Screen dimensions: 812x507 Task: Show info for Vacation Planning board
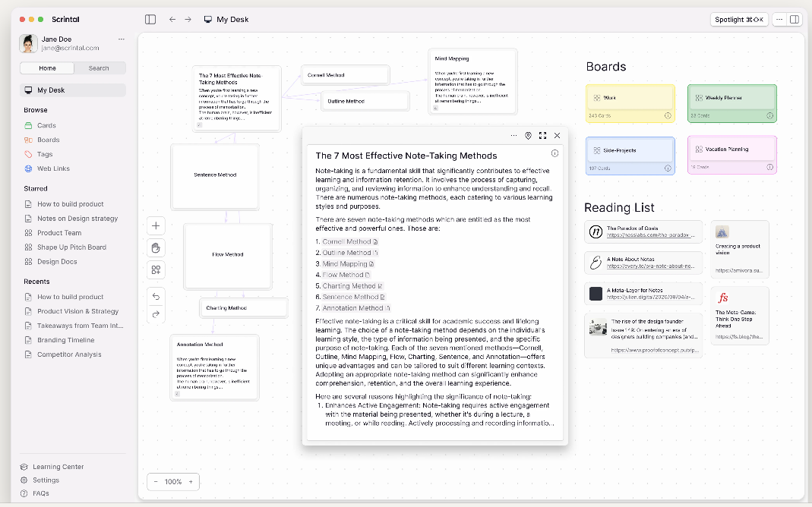769,167
